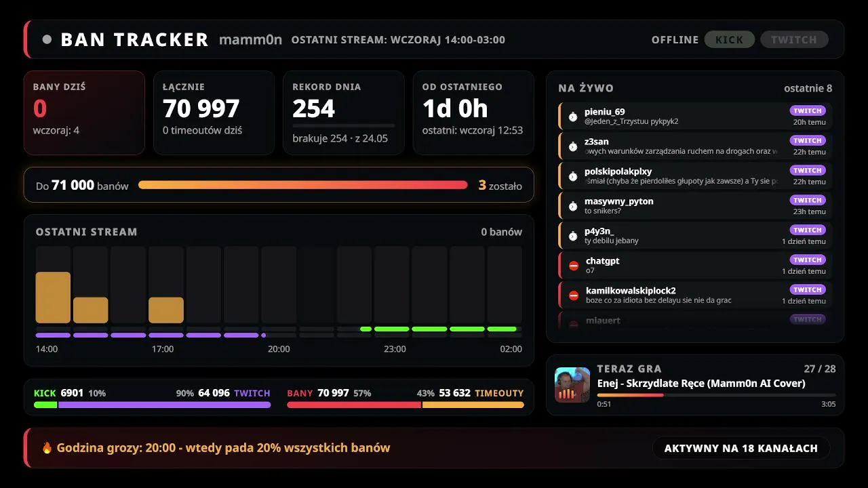Click the fire icon before Godzina grozy
This screenshot has height=488, width=868.
(x=47, y=447)
